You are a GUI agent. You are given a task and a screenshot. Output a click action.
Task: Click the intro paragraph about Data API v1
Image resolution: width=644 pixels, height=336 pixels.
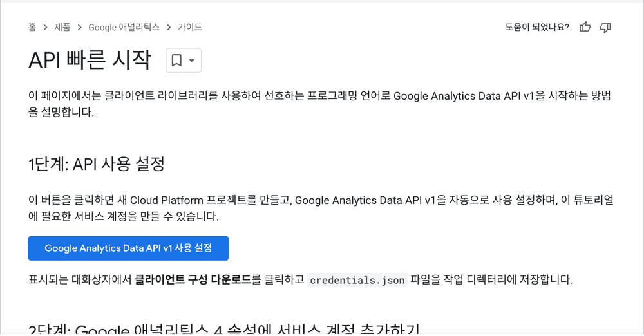click(x=320, y=104)
